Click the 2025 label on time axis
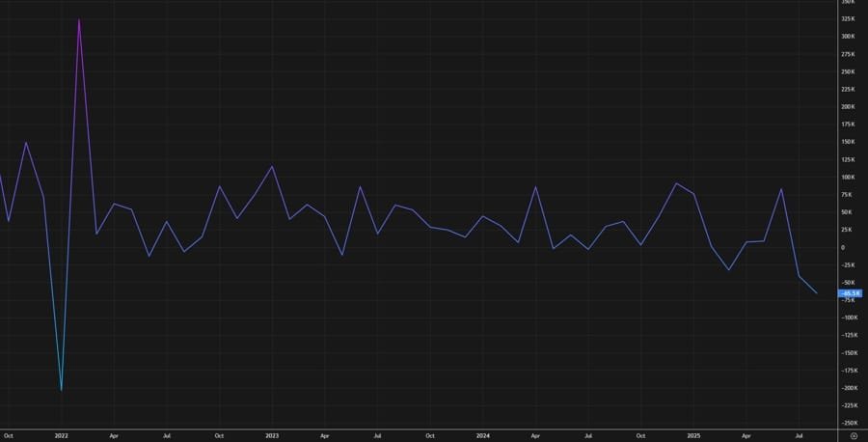This screenshot has height=442, width=868. [x=693, y=435]
